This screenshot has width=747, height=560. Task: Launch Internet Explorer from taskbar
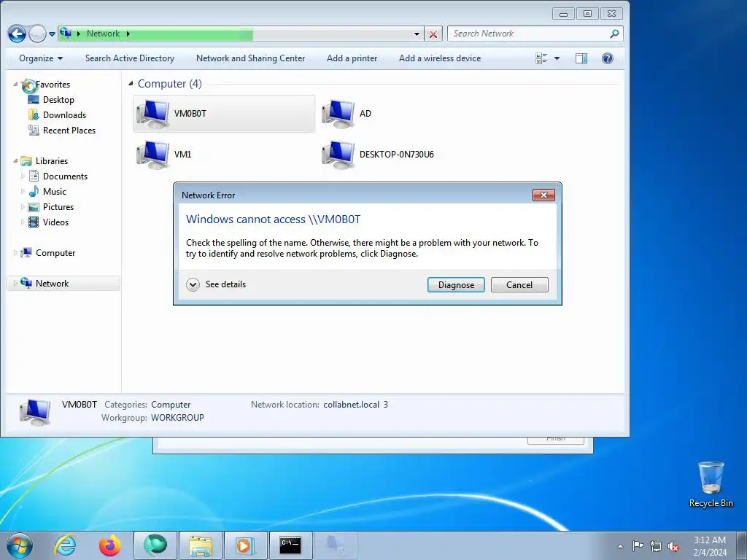(x=65, y=545)
